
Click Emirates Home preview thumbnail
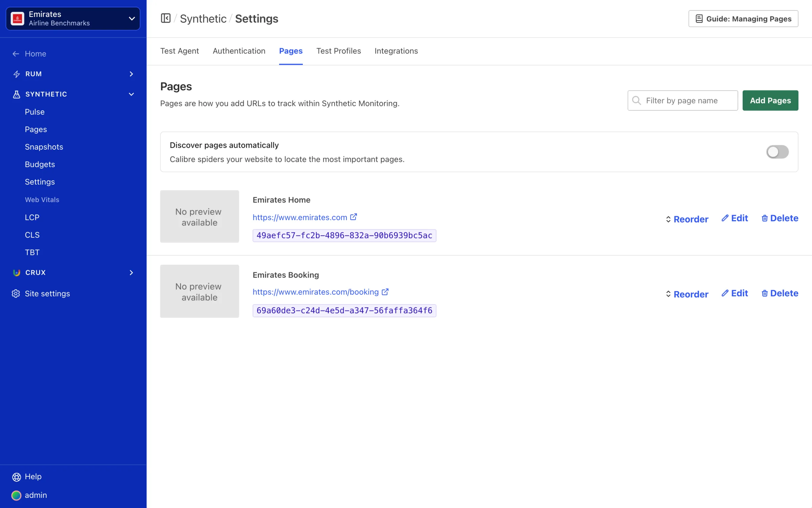pos(199,216)
